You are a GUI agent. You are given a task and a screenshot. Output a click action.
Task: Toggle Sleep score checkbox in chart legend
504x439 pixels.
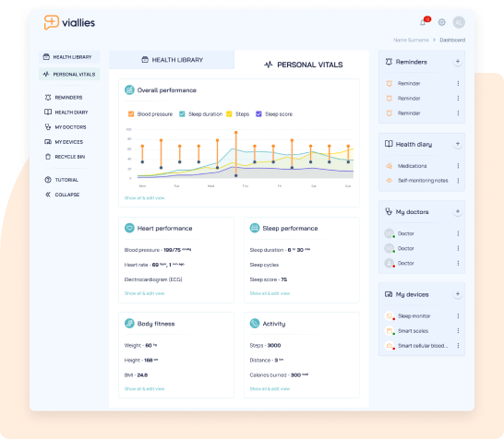(258, 114)
